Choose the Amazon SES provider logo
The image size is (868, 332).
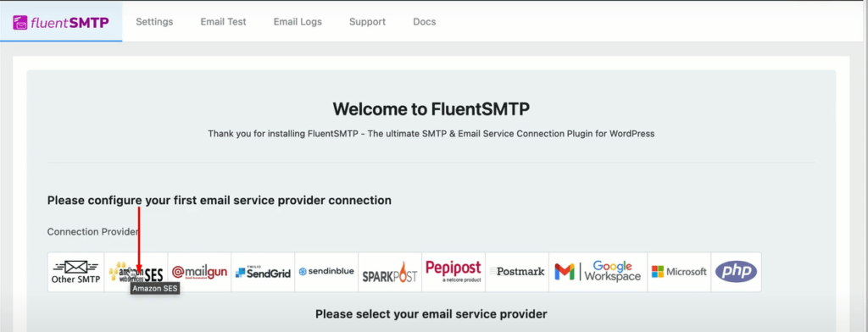(136, 272)
